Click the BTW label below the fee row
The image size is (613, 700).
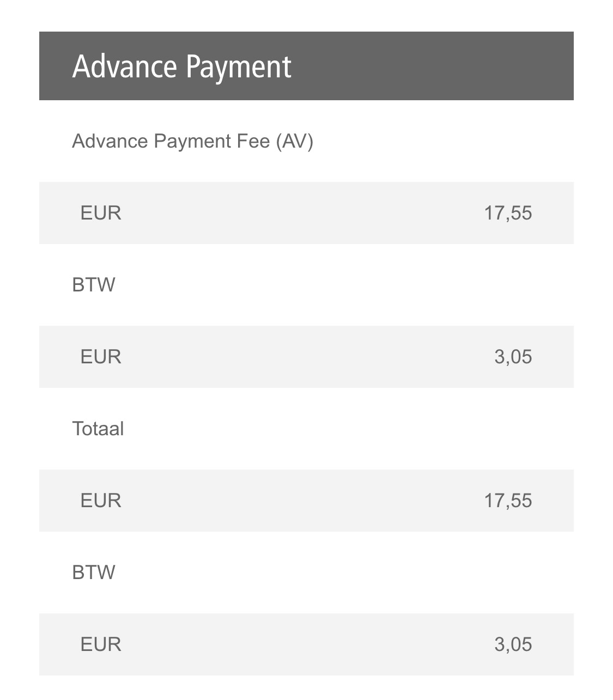[94, 285]
